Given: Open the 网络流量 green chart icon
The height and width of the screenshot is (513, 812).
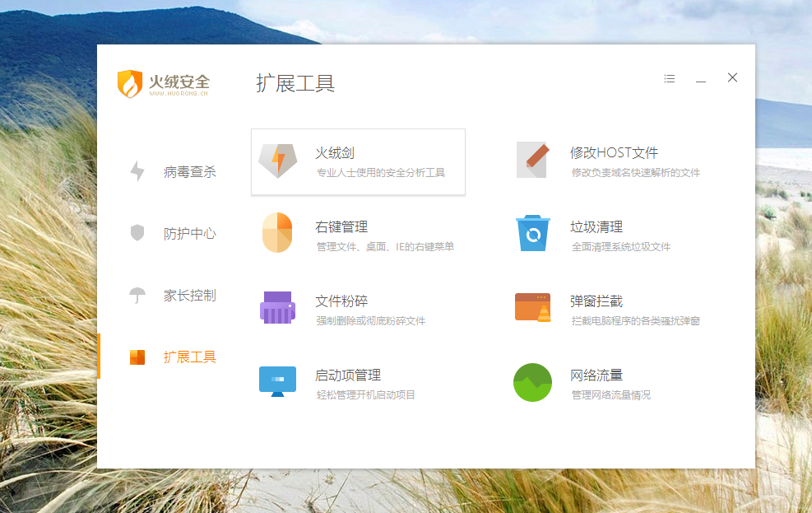Looking at the screenshot, I should pos(532,382).
